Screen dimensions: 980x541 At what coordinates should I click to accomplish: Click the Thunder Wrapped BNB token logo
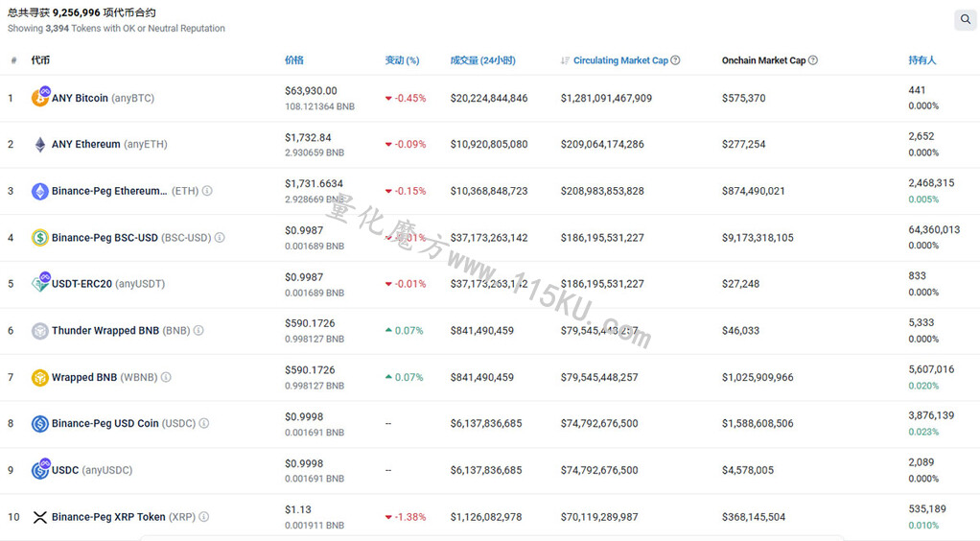pos(40,331)
